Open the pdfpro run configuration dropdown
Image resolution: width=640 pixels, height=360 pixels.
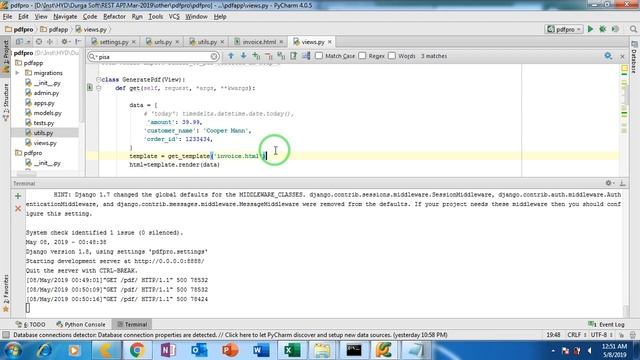click(x=564, y=29)
